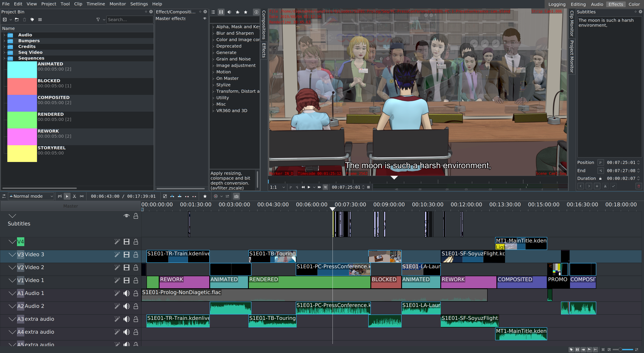Show the audio effects filter icon

pyautogui.click(x=229, y=12)
